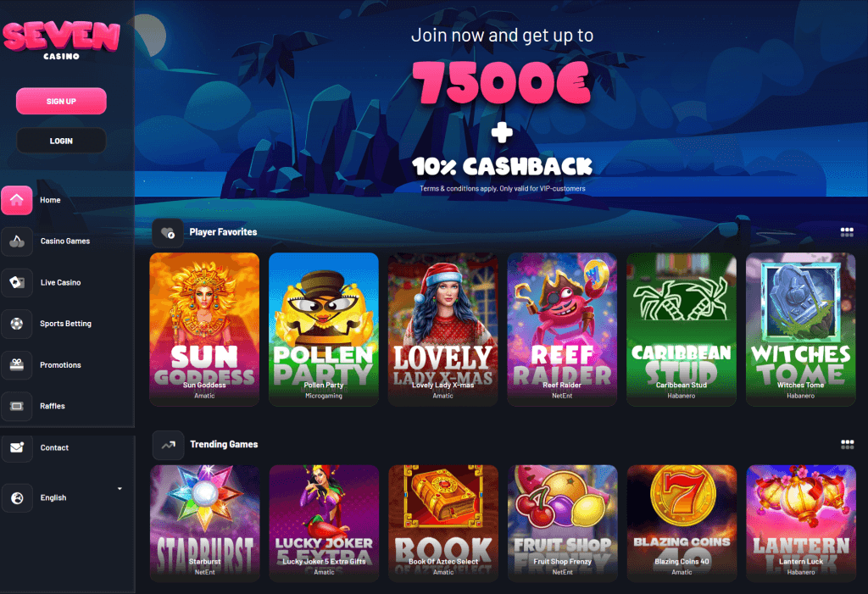Open the Starburst game thumbnail
This screenshot has height=594, width=868.
coord(205,523)
